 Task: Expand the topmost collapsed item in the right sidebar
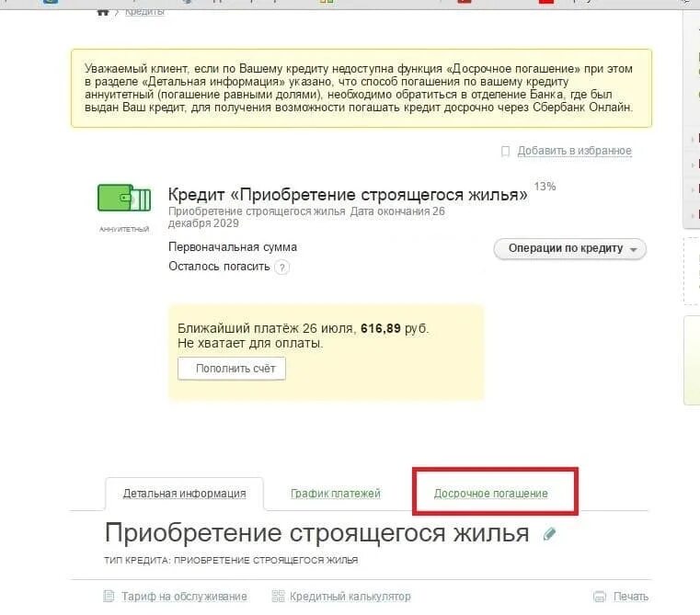(x=693, y=139)
